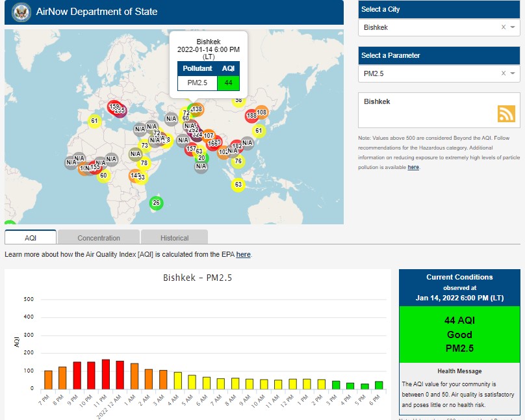Screen dimensions: 525x420
Task: Click the green 44 AQI Good conditions panel
Action: (x=459, y=334)
